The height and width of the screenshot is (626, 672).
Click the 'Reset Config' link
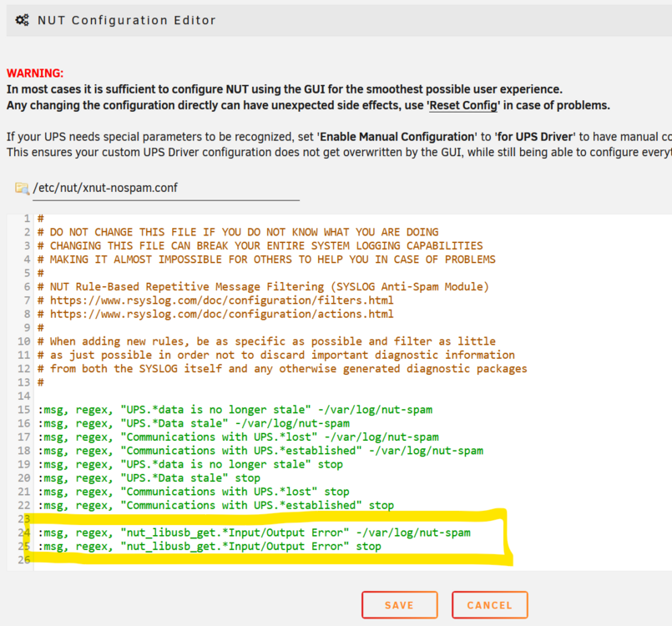coord(463,105)
